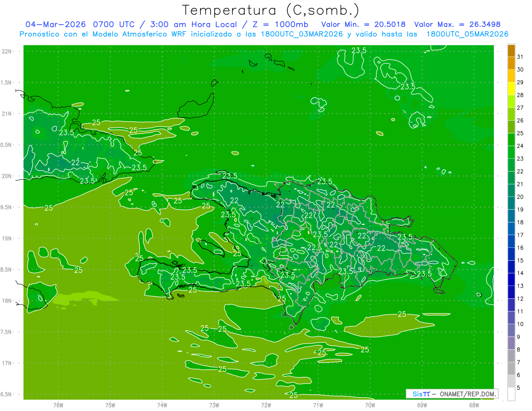The width and height of the screenshot is (532, 411).
Task: Select the '73W' longitude axis label
Action: point(214,404)
